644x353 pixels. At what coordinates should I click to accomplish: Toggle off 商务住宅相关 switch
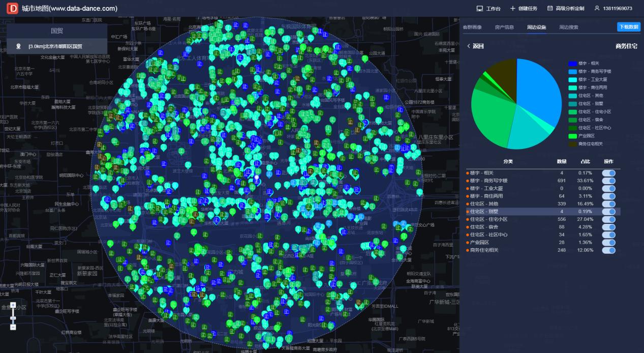point(608,250)
